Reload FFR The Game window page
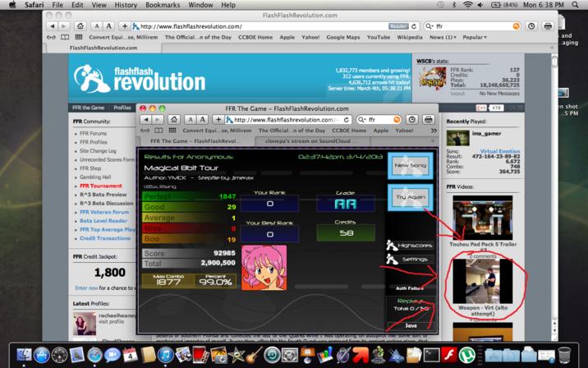 point(346,120)
